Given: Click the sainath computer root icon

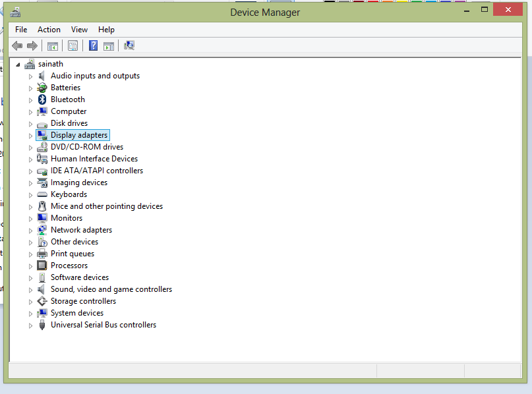Looking at the screenshot, I should [30, 64].
